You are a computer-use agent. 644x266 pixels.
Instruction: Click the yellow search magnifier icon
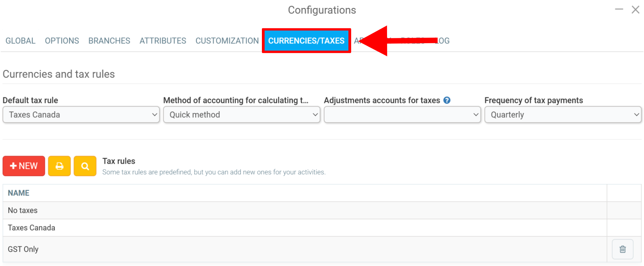tap(85, 166)
